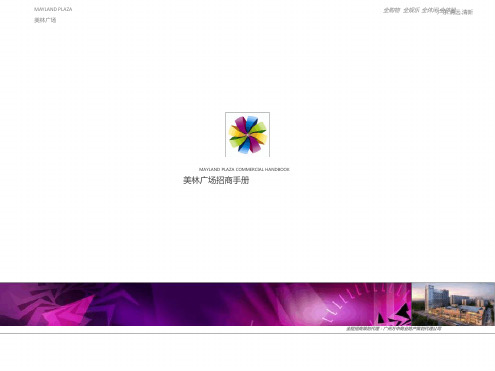
Task: Click the MAYLAND PLAZA header text
Action: [x=53, y=9]
